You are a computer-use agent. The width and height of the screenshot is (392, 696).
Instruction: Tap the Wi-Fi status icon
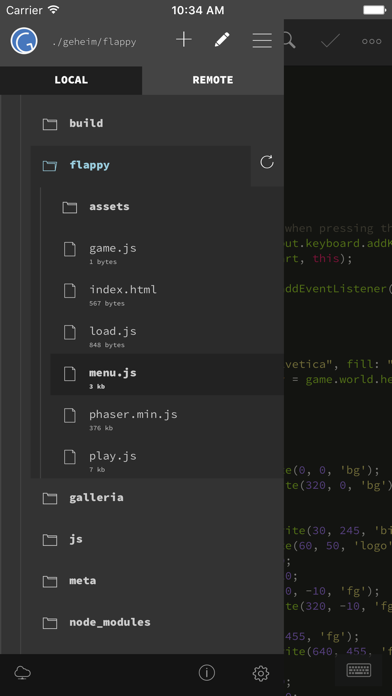[x=54, y=10]
